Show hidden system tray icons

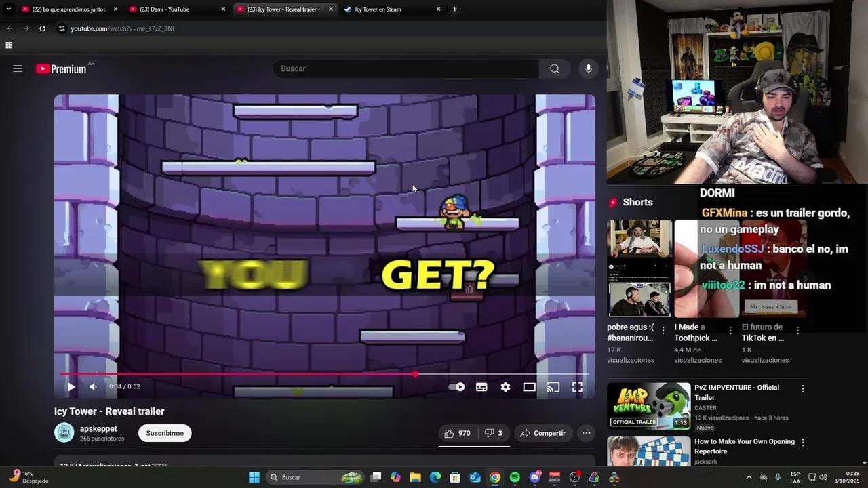coord(749,477)
